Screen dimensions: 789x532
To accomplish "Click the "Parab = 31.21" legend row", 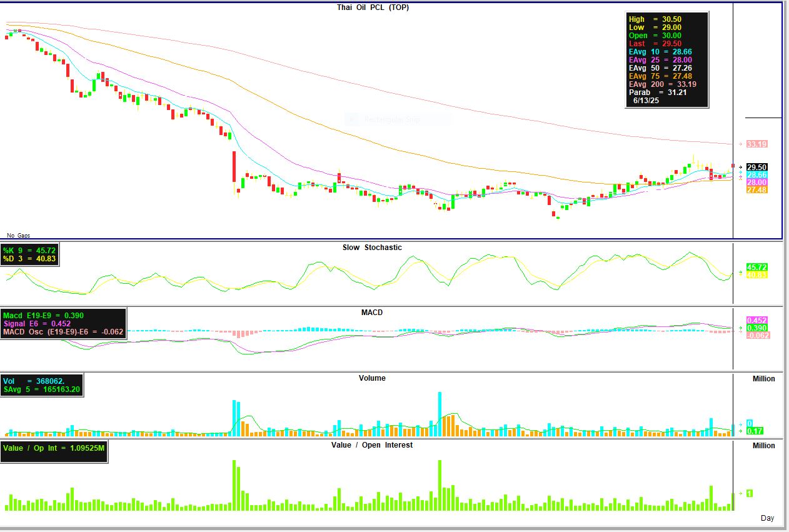I will coord(656,93).
